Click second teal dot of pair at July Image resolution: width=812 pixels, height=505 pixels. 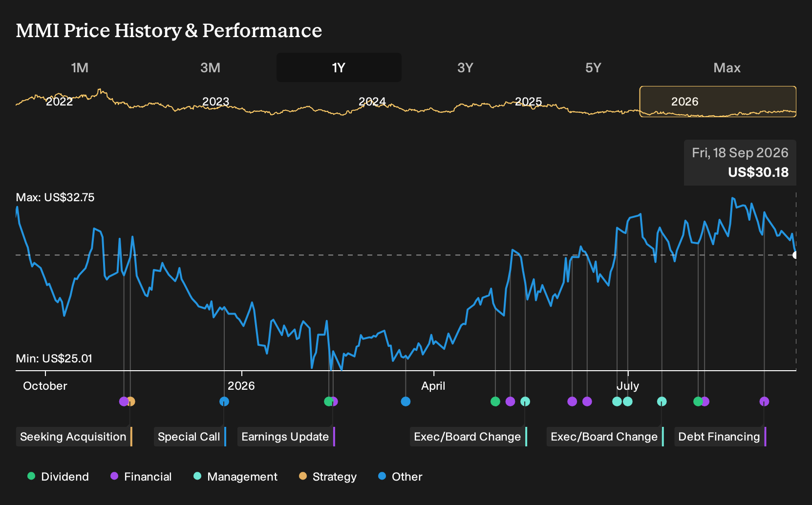click(x=628, y=401)
